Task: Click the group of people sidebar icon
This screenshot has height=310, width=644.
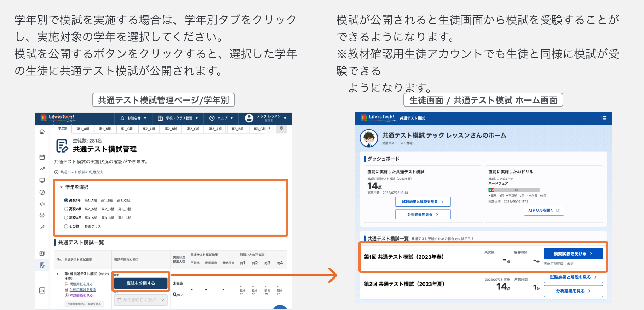Action: tap(42, 216)
